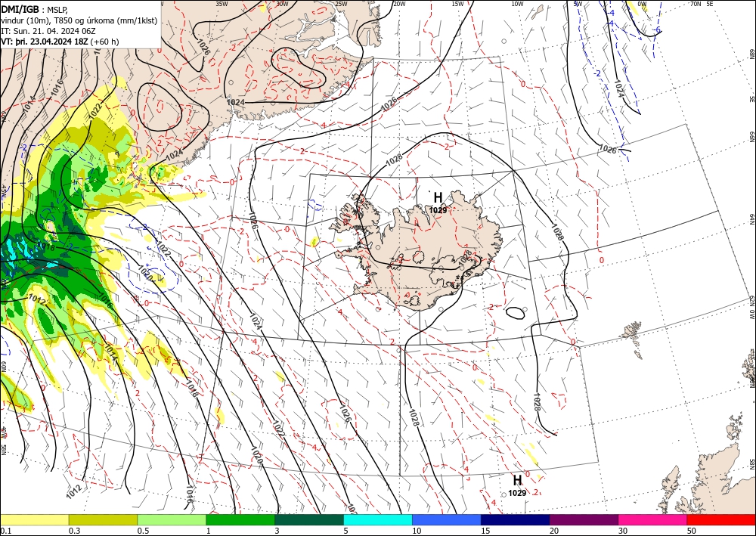Viewport: 756px width, 536px height.
Task: Click the '50' legend scale value
Action: tap(692, 531)
